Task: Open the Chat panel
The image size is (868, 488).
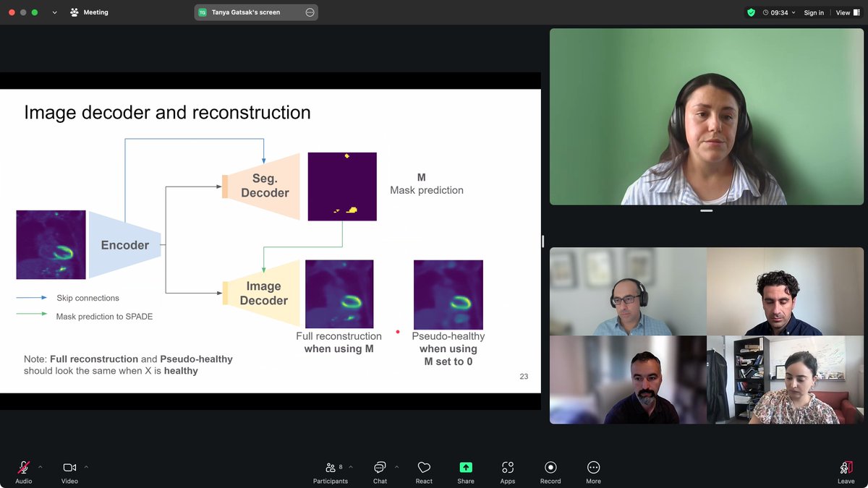Action: click(x=380, y=472)
